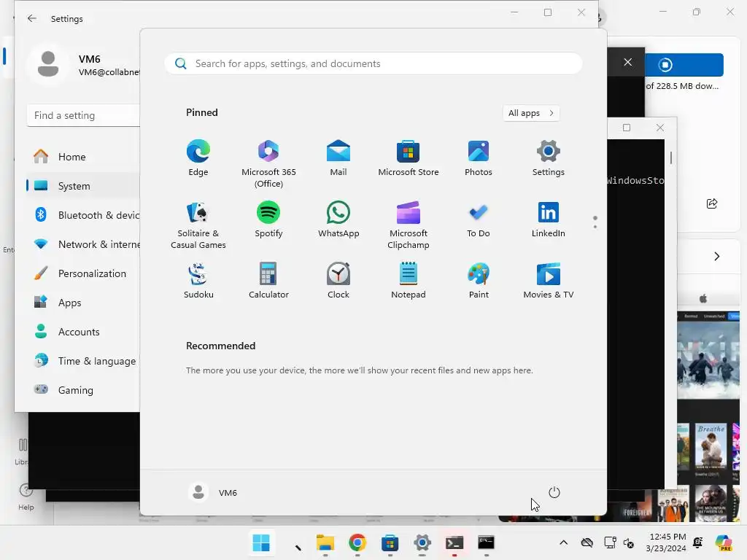Image resolution: width=747 pixels, height=560 pixels.
Task: Open Copilot preview from taskbar
Action: [724, 542]
